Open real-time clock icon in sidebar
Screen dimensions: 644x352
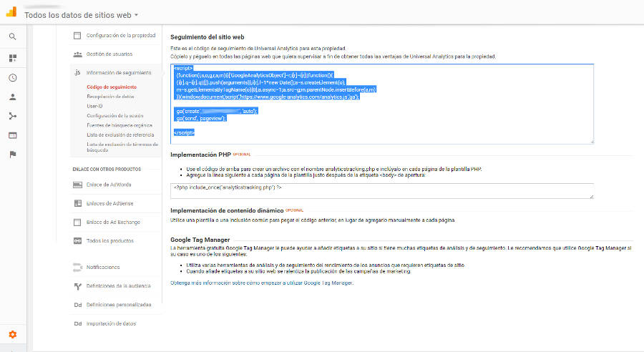pyautogui.click(x=13, y=78)
